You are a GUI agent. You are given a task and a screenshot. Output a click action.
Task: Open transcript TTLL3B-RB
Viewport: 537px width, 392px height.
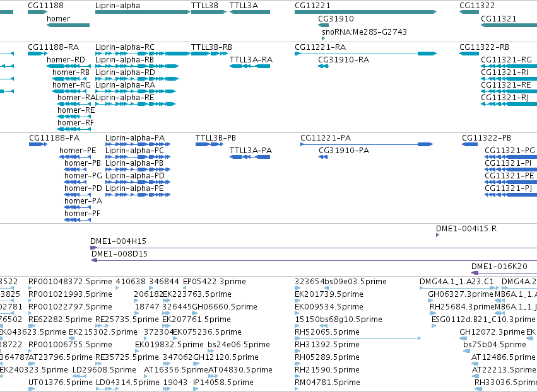(x=211, y=47)
